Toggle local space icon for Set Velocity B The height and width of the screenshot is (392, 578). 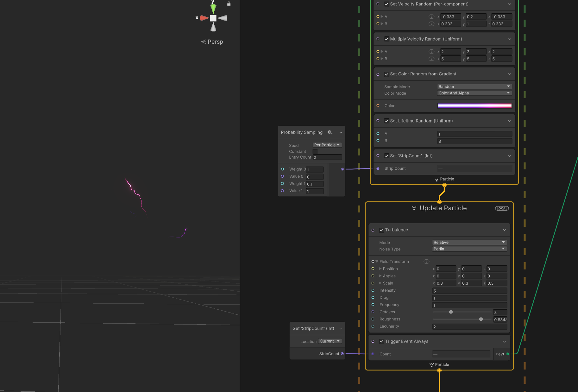(x=431, y=24)
